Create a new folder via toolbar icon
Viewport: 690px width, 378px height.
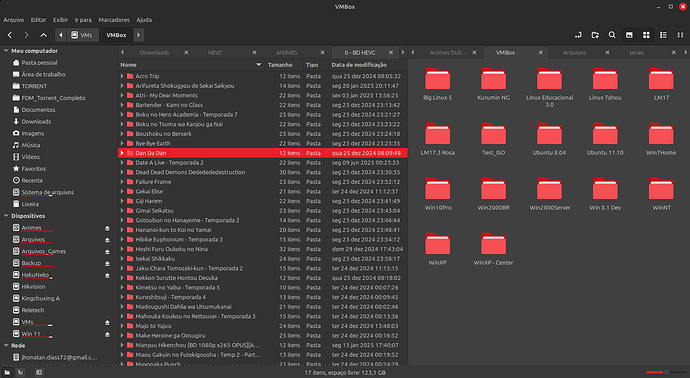coord(595,35)
